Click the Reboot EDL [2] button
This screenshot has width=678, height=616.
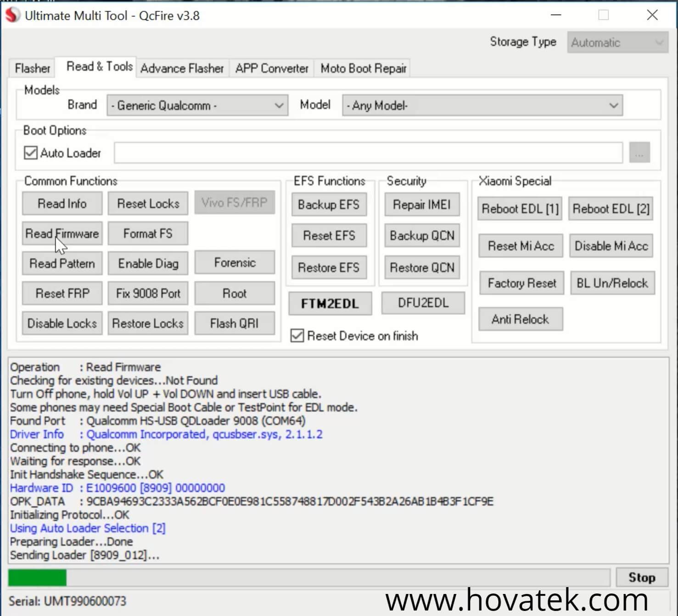click(x=611, y=209)
